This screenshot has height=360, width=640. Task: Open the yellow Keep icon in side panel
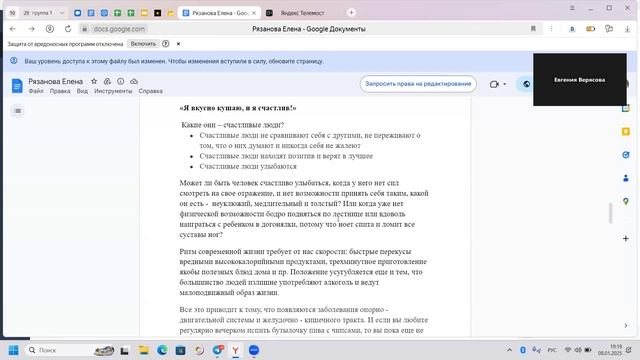click(x=626, y=132)
